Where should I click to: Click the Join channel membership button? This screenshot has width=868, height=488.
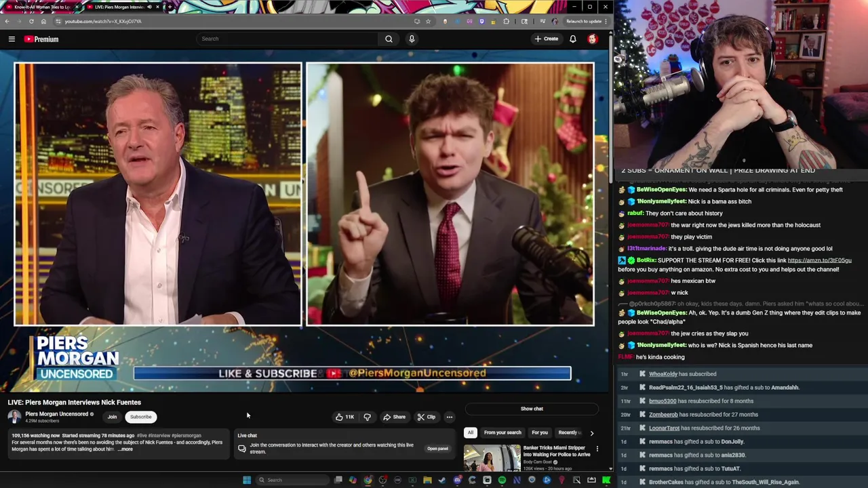pyautogui.click(x=112, y=417)
